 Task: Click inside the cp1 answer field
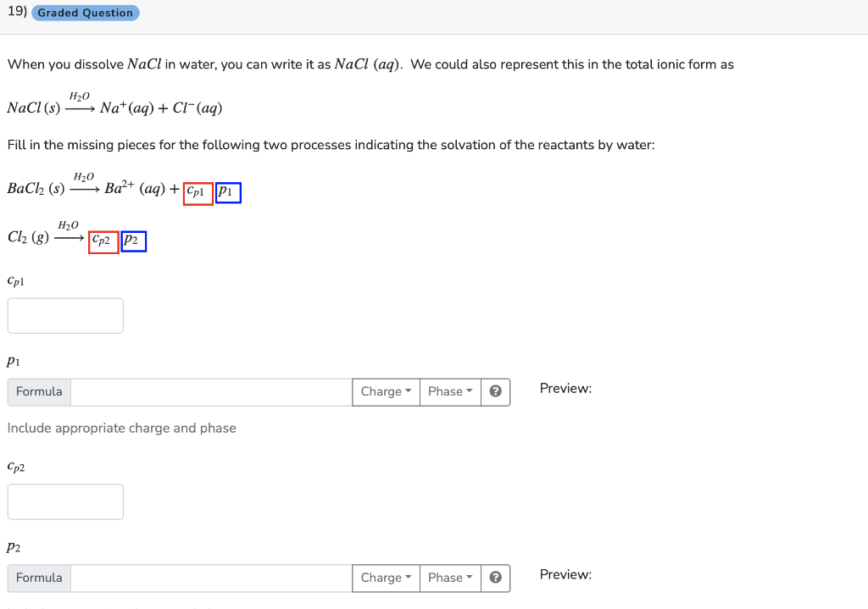click(65, 315)
